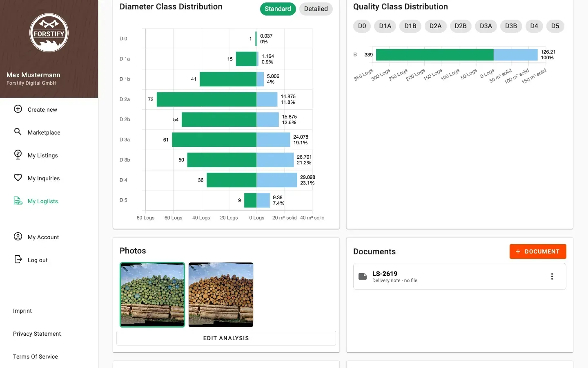
Task: Click the '29.098' D 4 volume value
Action: click(307, 177)
